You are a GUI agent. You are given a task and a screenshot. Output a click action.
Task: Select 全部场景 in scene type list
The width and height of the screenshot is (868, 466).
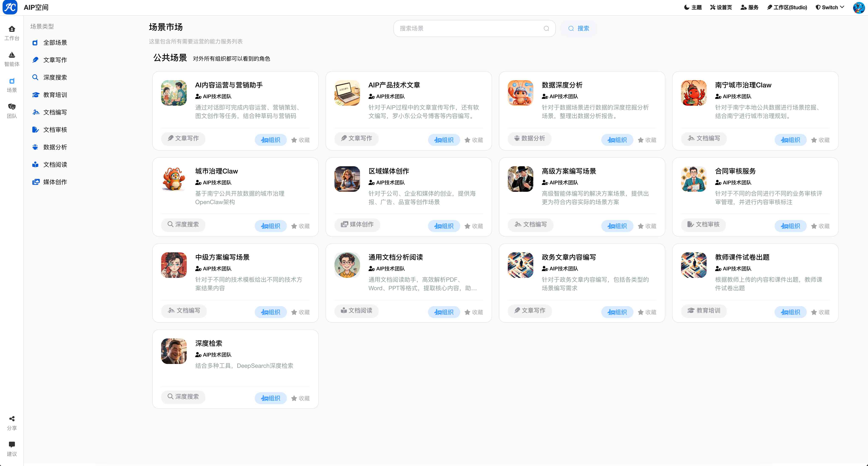pyautogui.click(x=50, y=43)
